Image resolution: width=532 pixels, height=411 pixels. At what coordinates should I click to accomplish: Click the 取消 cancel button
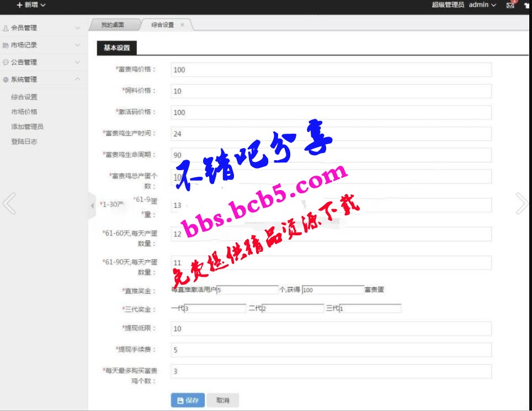tap(222, 401)
